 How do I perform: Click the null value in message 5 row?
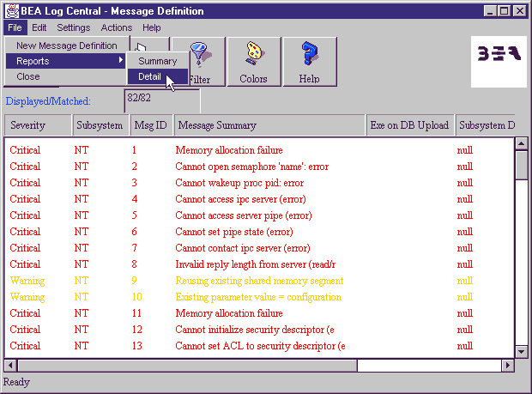point(465,215)
